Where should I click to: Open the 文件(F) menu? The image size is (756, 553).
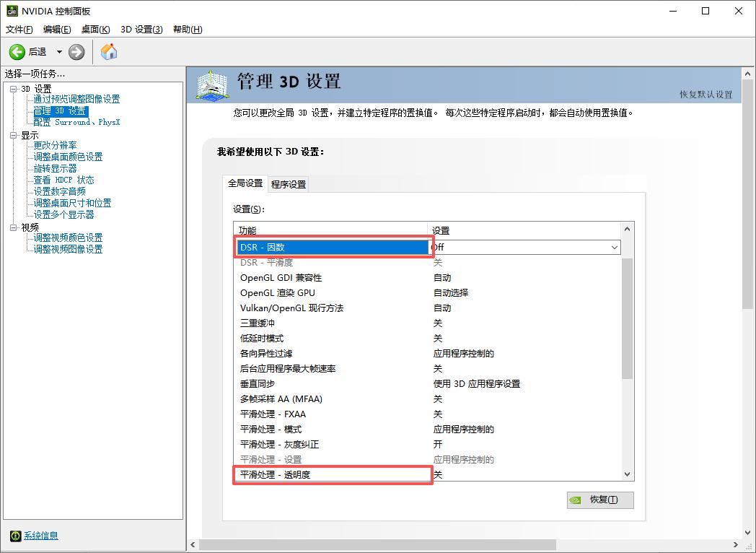click(19, 30)
